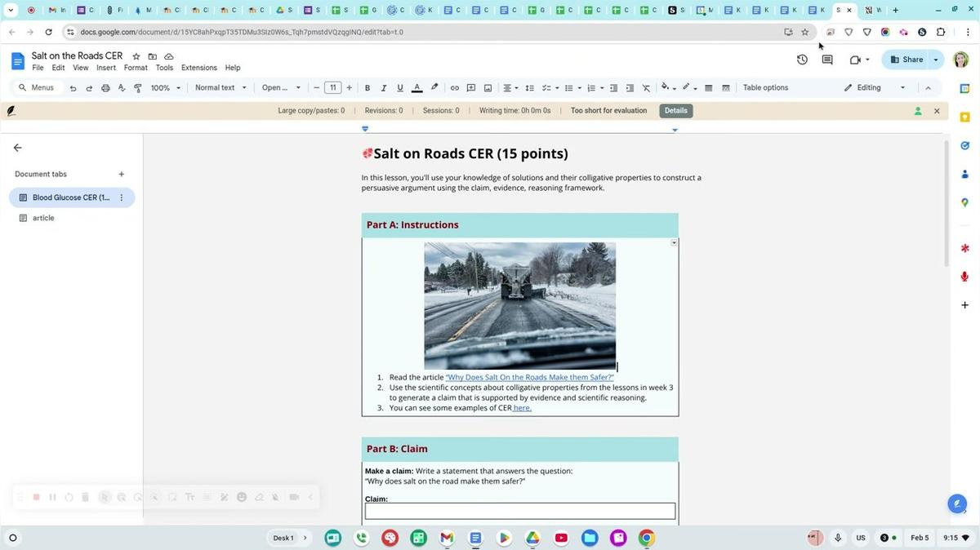980x550 pixels.
Task: Star the Salt on the Roads document
Action: 136,56
